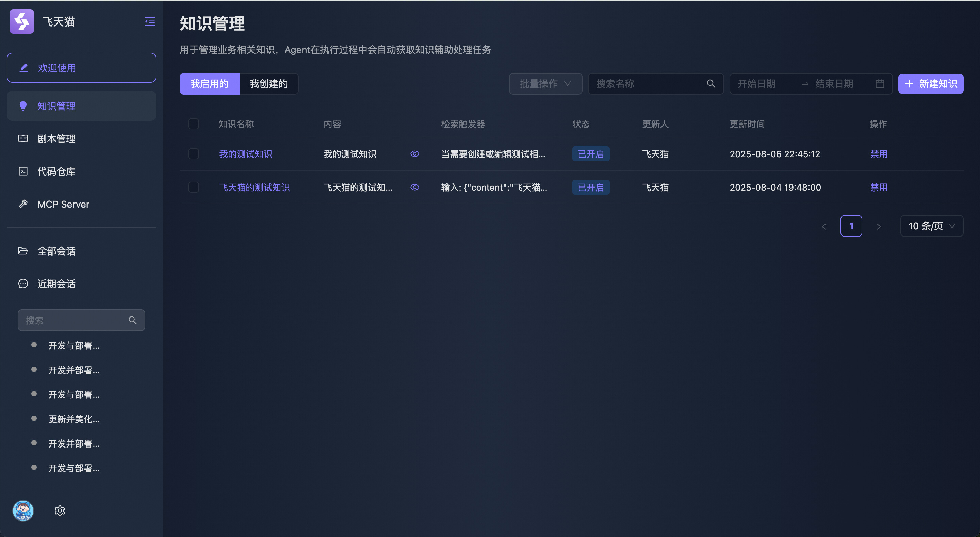Switch to 我创建的 tab
This screenshot has width=980, height=537.
click(268, 84)
